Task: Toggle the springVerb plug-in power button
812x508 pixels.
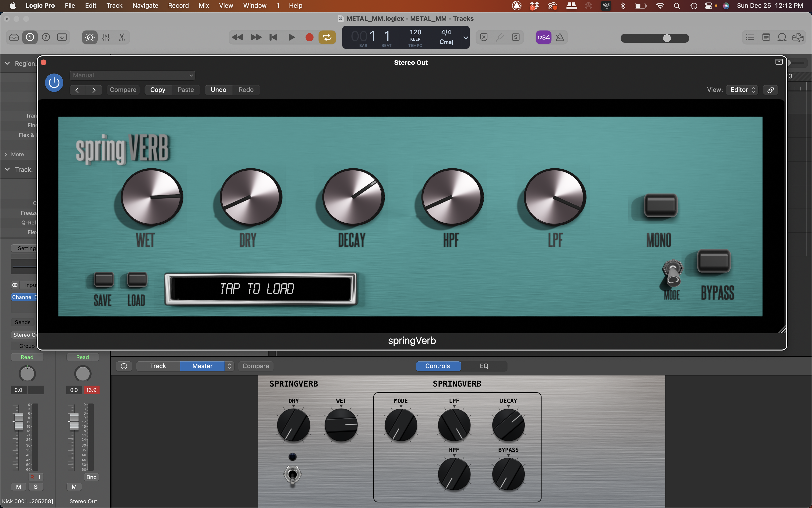Action: 54,83
